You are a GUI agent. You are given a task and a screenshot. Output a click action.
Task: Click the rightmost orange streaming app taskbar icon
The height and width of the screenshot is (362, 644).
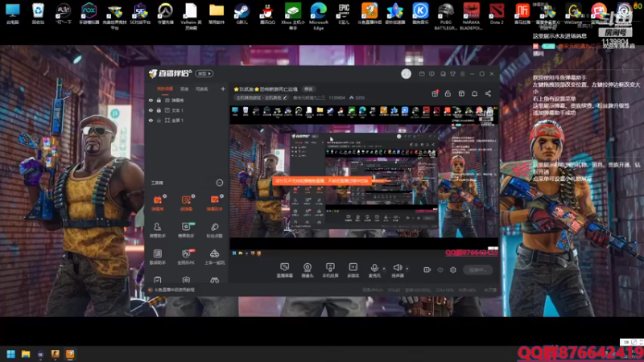pos(70,354)
